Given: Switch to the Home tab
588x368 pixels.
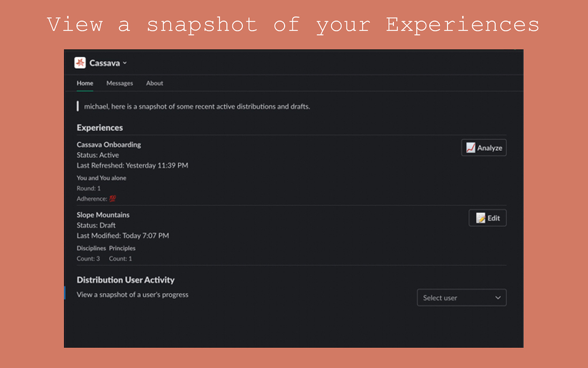Looking at the screenshot, I should point(85,83).
